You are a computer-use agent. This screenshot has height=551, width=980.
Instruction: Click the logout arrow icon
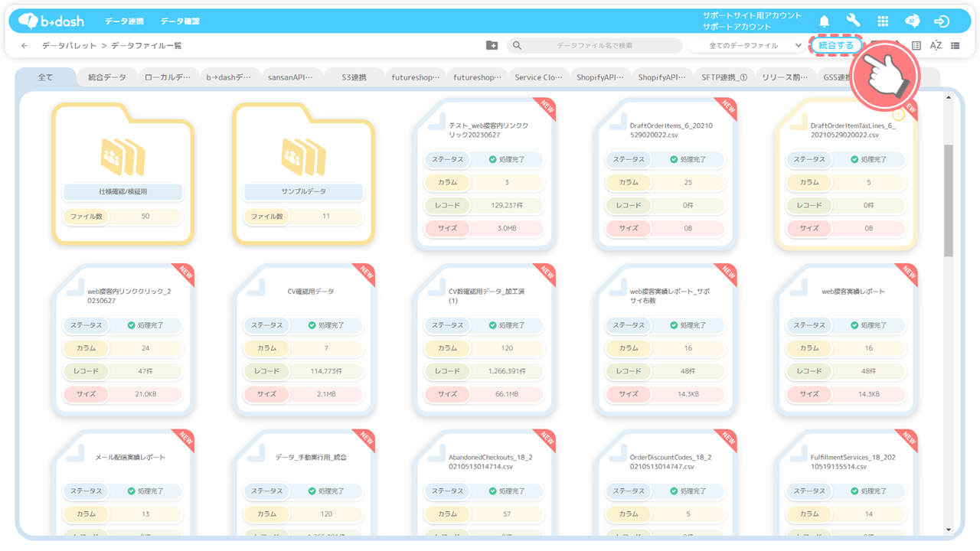pyautogui.click(x=942, y=21)
